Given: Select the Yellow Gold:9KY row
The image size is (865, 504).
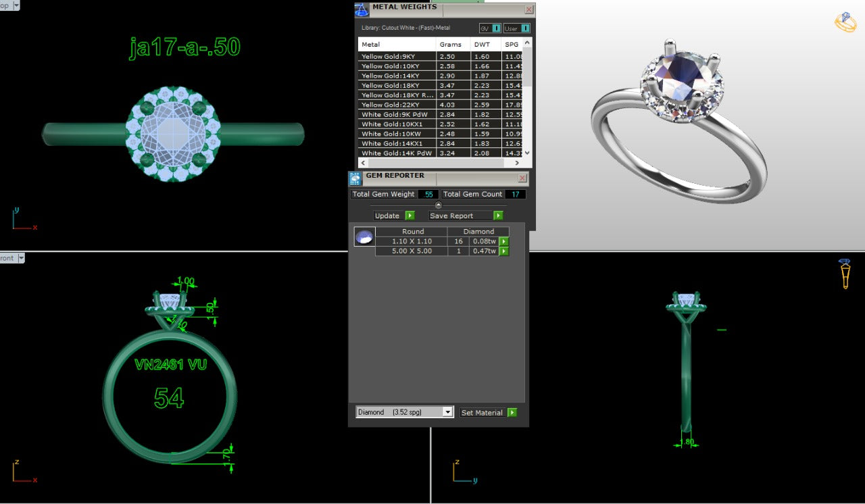Looking at the screenshot, I should click(x=441, y=57).
